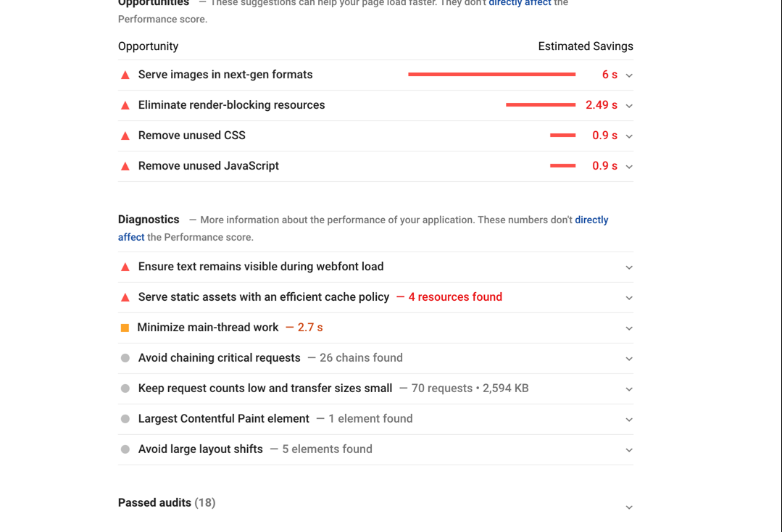Click the Remove unused JavaScript audit title
This screenshot has width=782, height=532.
tap(209, 166)
